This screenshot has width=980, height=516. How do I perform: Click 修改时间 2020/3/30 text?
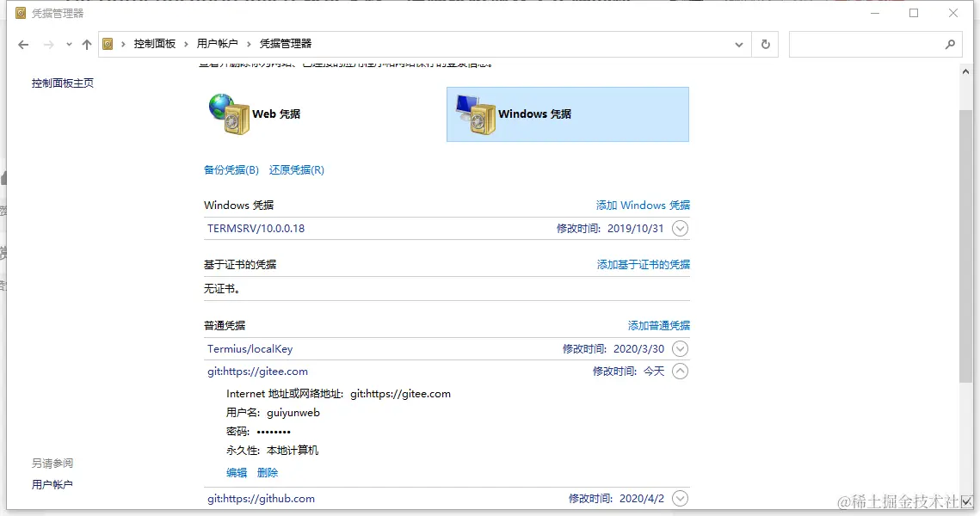613,349
